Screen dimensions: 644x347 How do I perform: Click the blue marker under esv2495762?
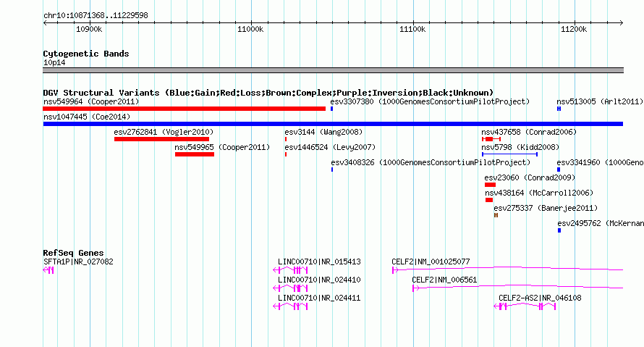(x=559, y=230)
